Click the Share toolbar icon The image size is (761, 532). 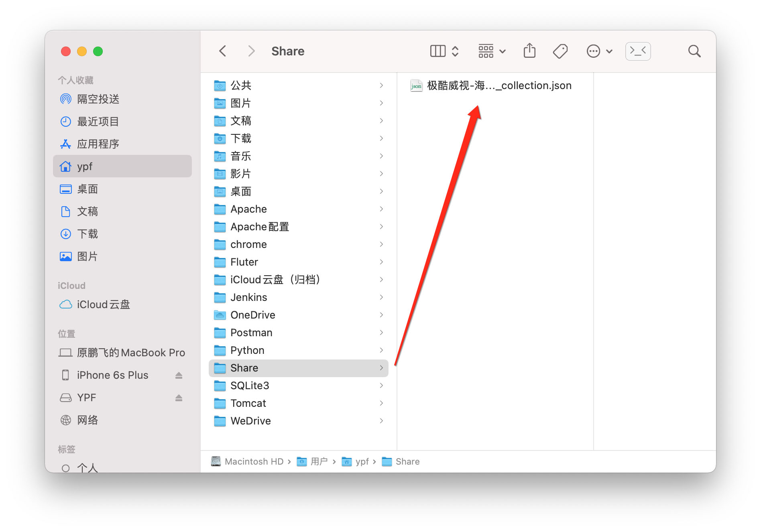pyautogui.click(x=529, y=51)
